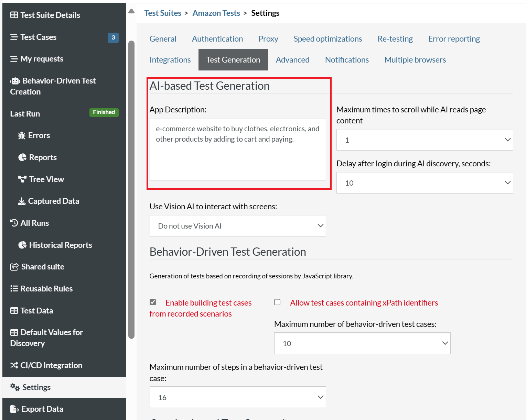
Task: Open the Vision AI interaction dropdown
Action: (x=238, y=226)
